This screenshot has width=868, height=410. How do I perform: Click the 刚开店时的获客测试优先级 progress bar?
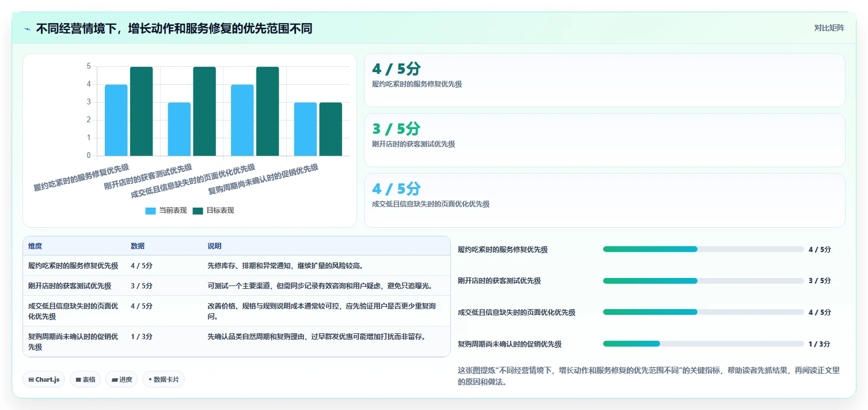pos(703,281)
